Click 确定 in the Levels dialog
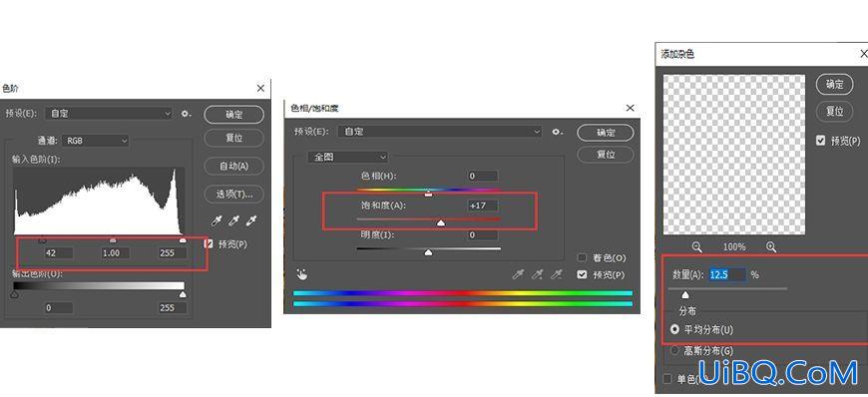Viewport: 868px width, 397px height. [234, 115]
